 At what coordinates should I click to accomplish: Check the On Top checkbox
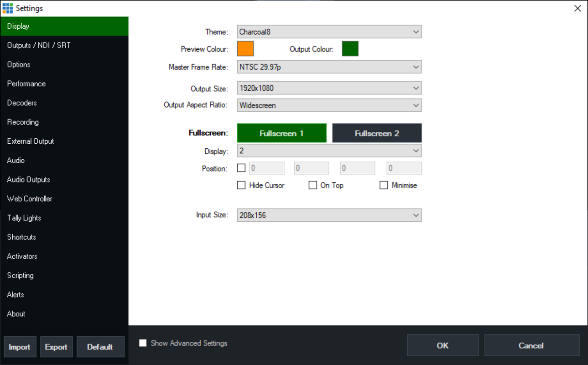312,185
